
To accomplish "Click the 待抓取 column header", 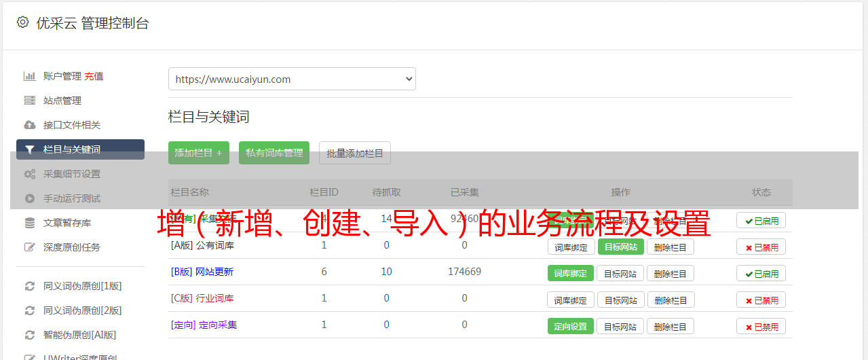I will (386, 192).
